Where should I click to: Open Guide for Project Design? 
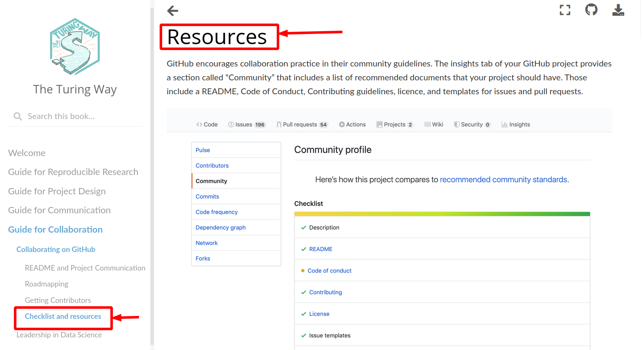(x=57, y=191)
